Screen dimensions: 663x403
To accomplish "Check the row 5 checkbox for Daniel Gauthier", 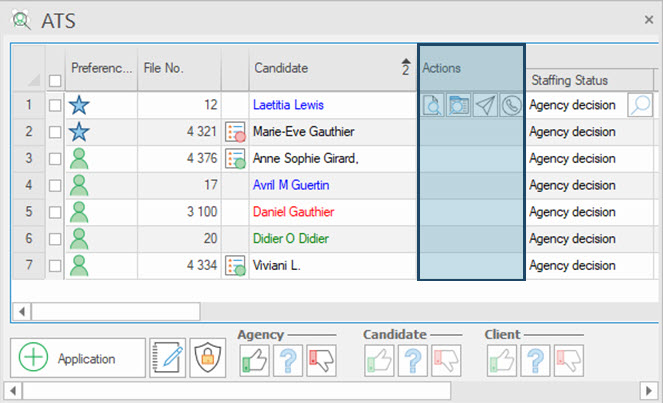I will point(56,212).
